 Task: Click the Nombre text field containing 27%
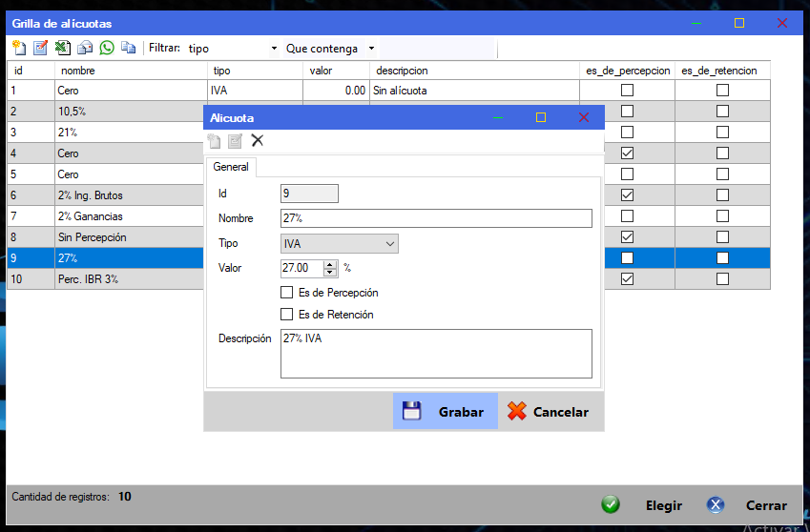pos(435,218)
